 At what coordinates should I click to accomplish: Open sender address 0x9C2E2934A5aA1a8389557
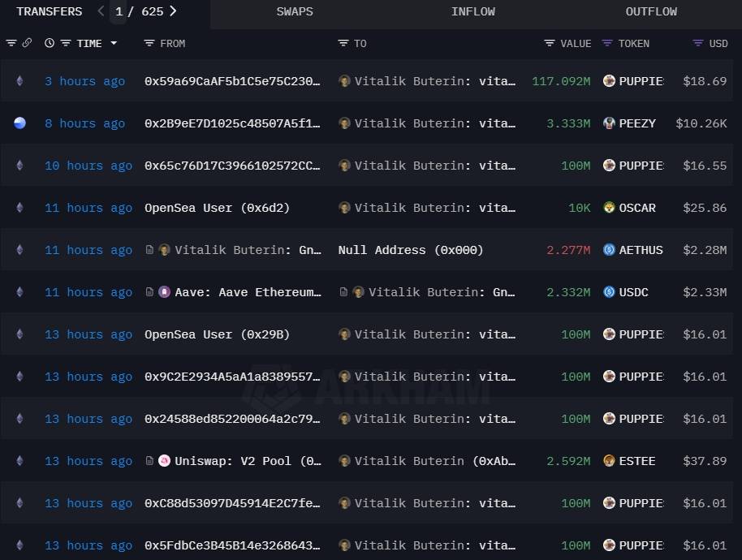(232, 377)
